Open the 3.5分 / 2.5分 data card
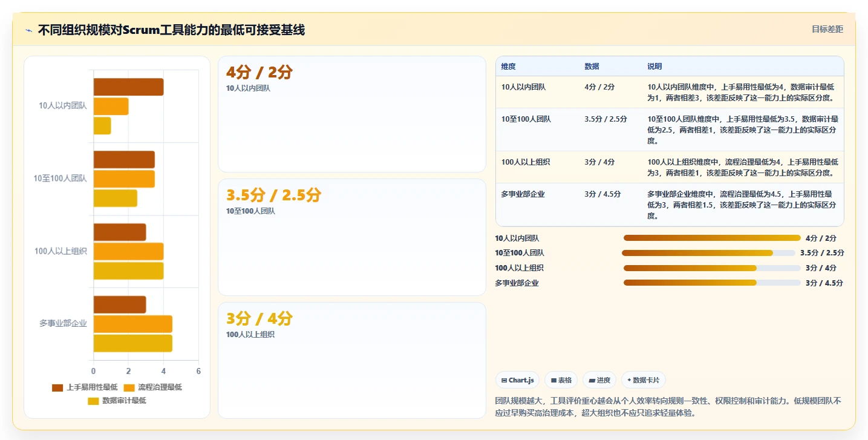This screenshot has height=440, width=868. pos(351,237)
